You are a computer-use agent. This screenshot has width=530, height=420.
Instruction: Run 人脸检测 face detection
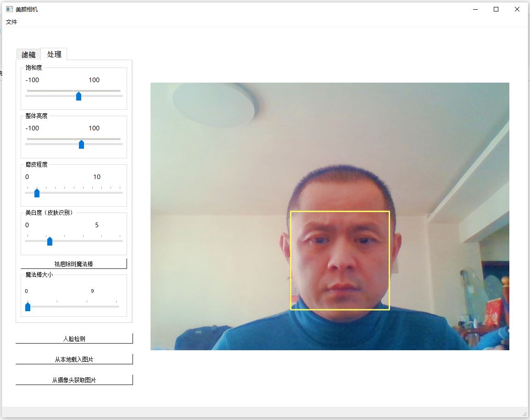[74, 338]
